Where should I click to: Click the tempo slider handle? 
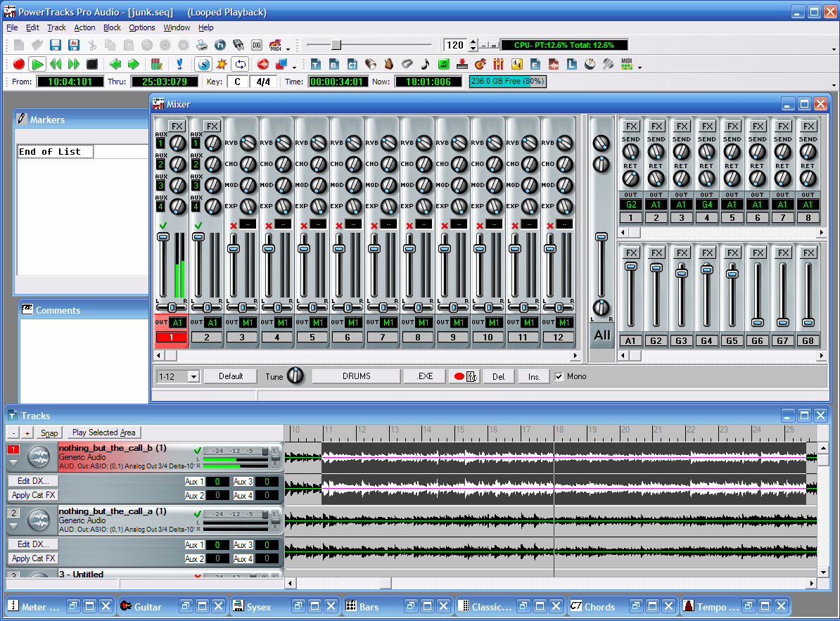[x=336, y=45]
